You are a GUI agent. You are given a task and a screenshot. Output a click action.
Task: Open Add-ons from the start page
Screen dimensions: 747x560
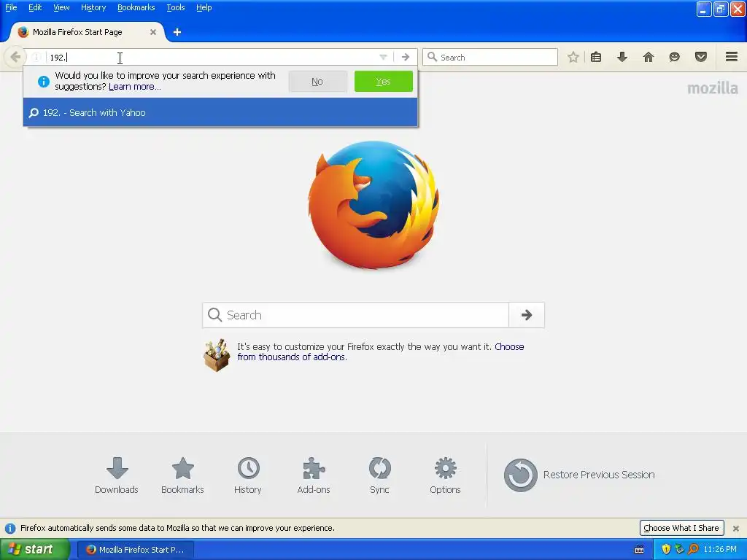point(314,475)
